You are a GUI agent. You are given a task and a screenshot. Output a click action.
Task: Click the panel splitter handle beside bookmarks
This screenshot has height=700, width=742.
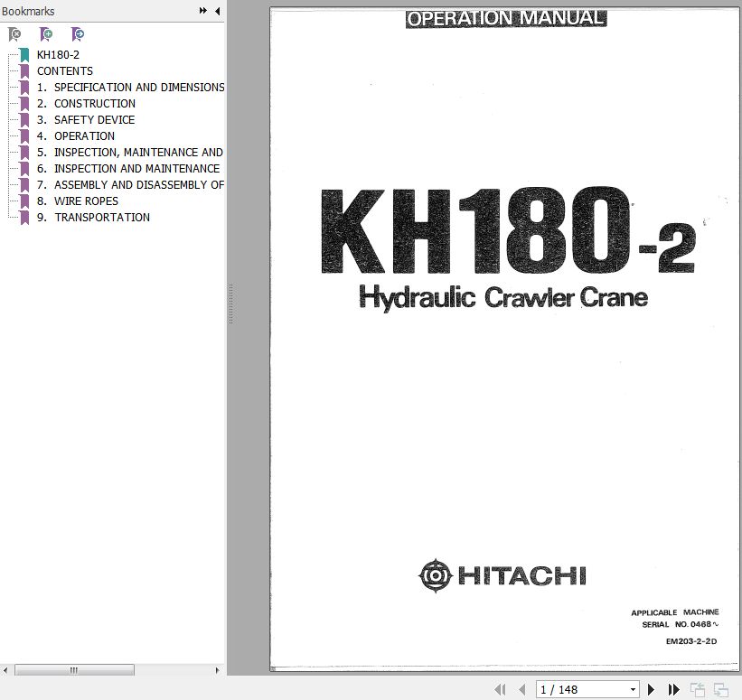pyautogui.click(x=230, y=303)
